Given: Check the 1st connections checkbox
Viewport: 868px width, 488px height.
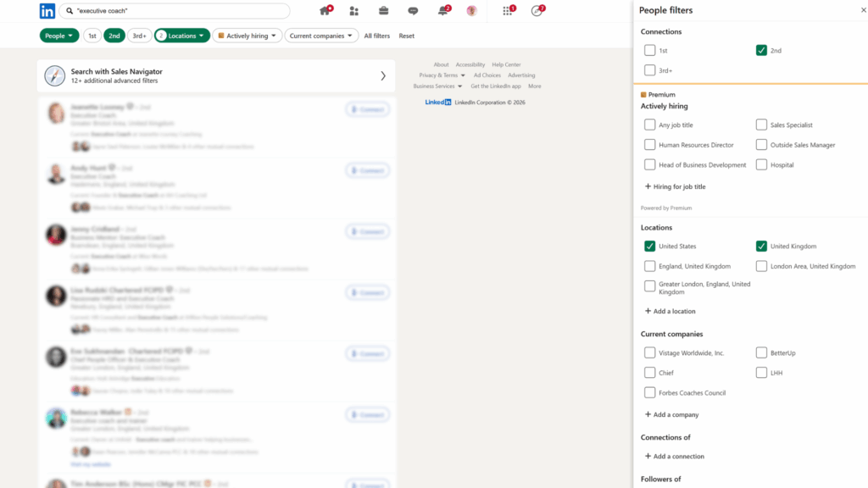Looking at the screenshot, I should [650, 50].
